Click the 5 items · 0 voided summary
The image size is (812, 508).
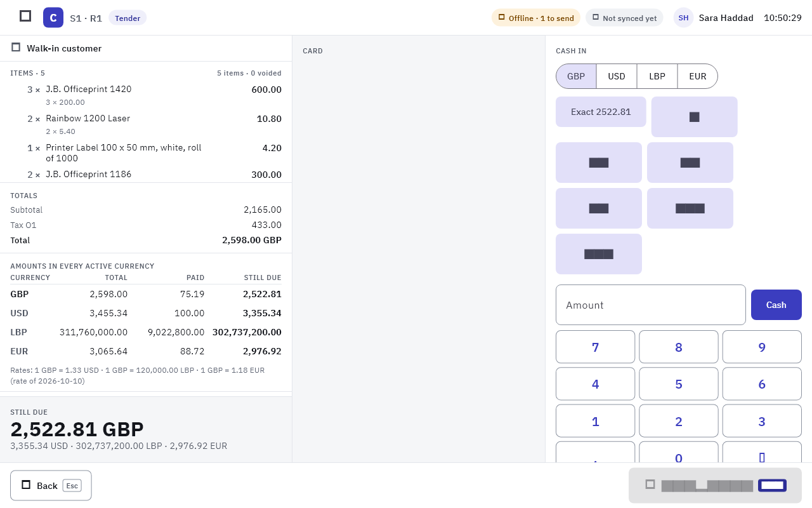pyautogui.click(x=249, y=73)
